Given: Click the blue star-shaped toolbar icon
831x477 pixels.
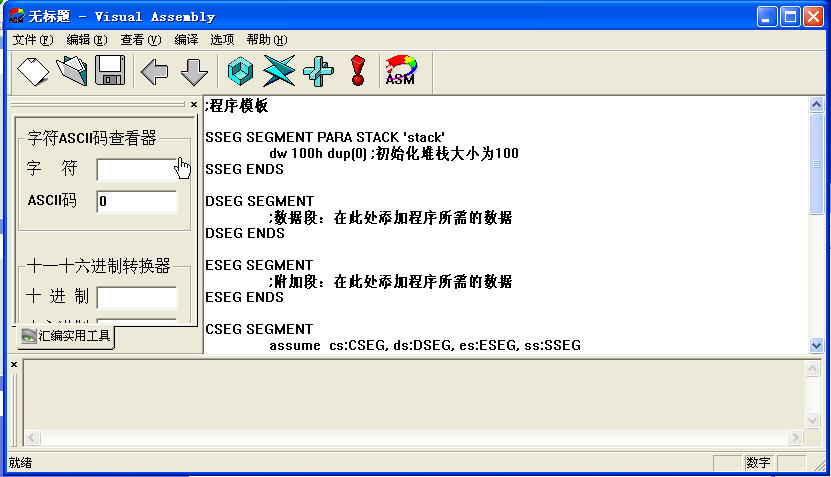Looking at the screenshot, I should (x=279, y=71).
